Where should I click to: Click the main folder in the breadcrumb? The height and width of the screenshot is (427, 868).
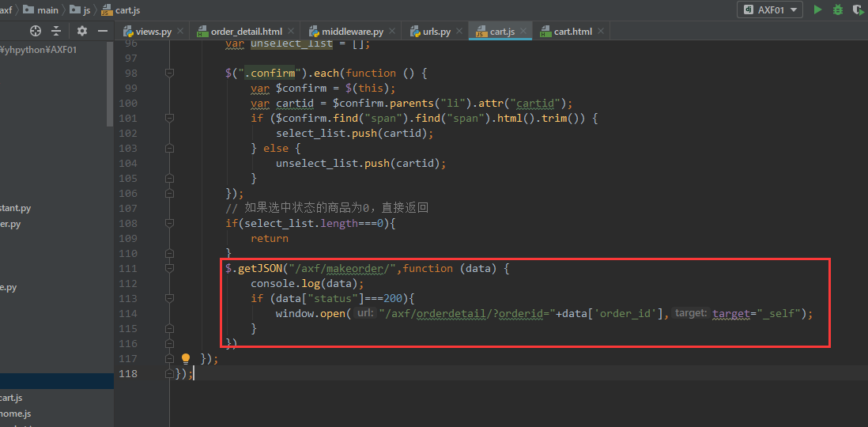40,10
